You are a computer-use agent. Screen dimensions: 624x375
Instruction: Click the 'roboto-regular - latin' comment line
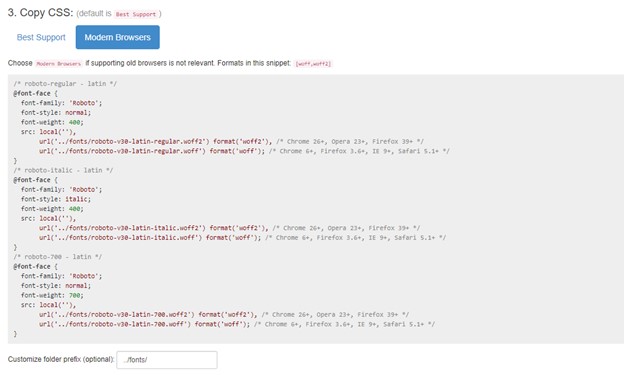pyautogui.click(x=65, y=84)
